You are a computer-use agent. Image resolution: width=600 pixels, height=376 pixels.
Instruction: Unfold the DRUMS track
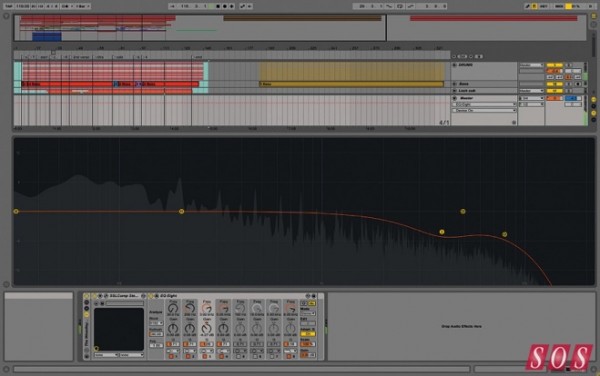pyautogui.click(x=454, y=65)
